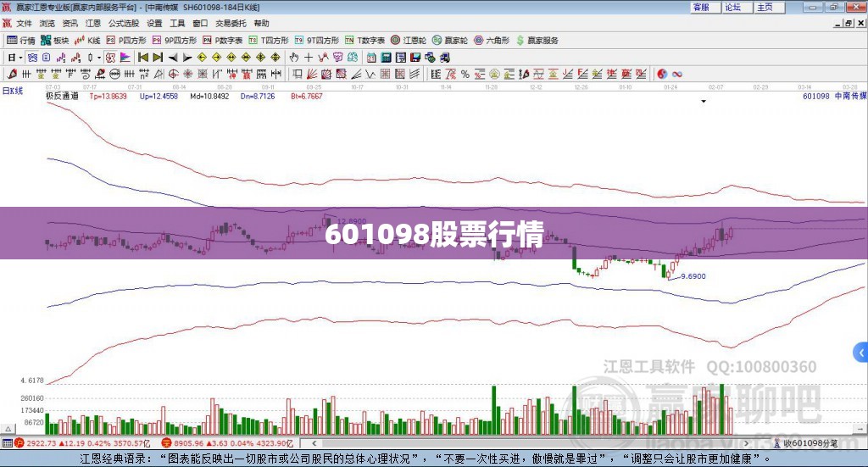This screenshot has height=467, width=868.
Task: Click the small black dropdown triangle above chart
Action: 704,101
